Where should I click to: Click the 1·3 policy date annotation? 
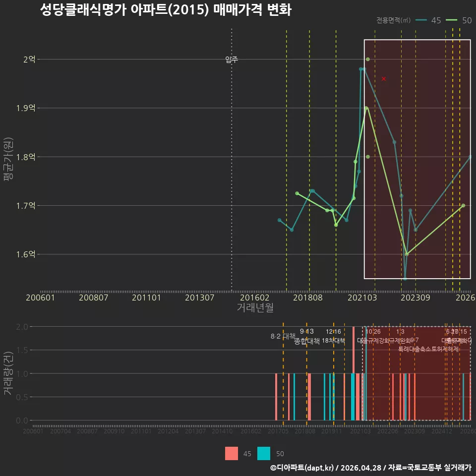(x=401, y=332)
